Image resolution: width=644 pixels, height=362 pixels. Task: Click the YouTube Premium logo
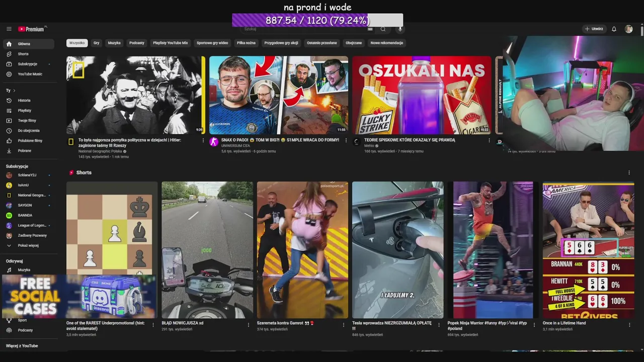click(32, 29)
